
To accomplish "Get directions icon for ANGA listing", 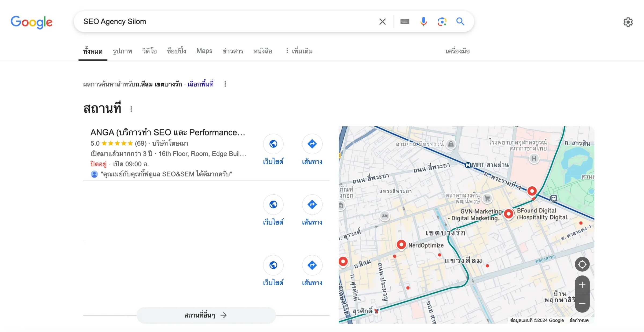I will tap(312, 144).
